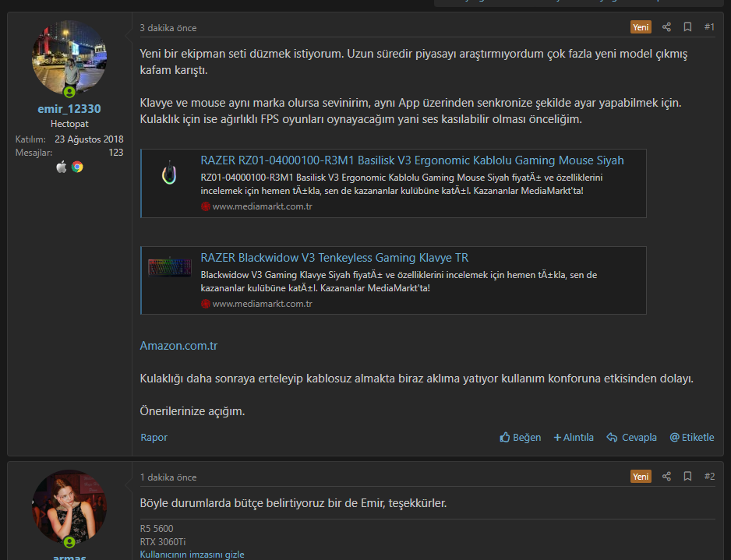Click Yeni badge on post #2
The image size is (731, 560).
pyautogui.click(x=641, y=476)
